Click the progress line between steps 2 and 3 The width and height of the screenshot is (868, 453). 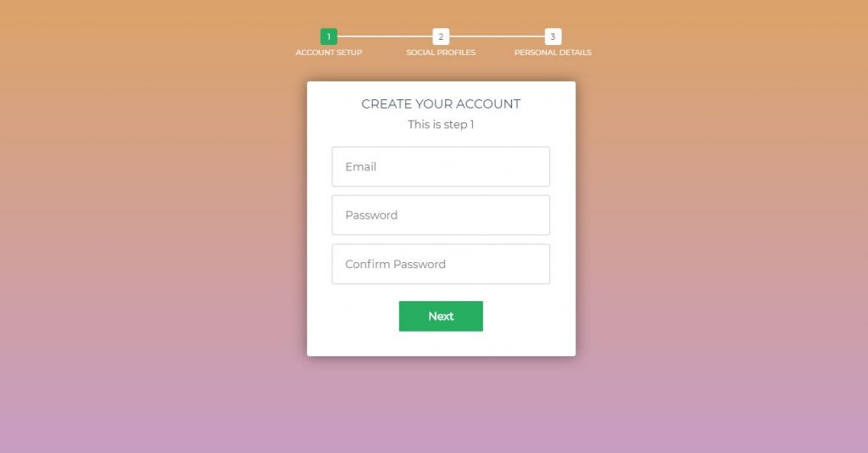coord(497,36)
